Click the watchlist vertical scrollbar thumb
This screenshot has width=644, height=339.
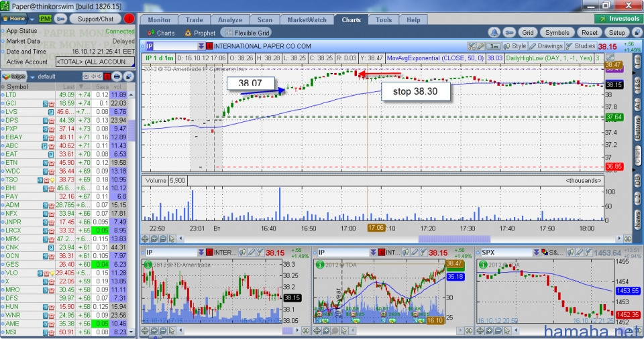tap(131, 131)
